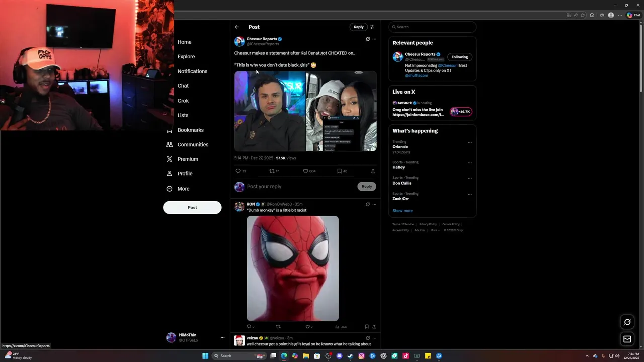Click Following button for Cheesur Reports
644x362 pixels.
pyautogui.click(x=459, y=57)
